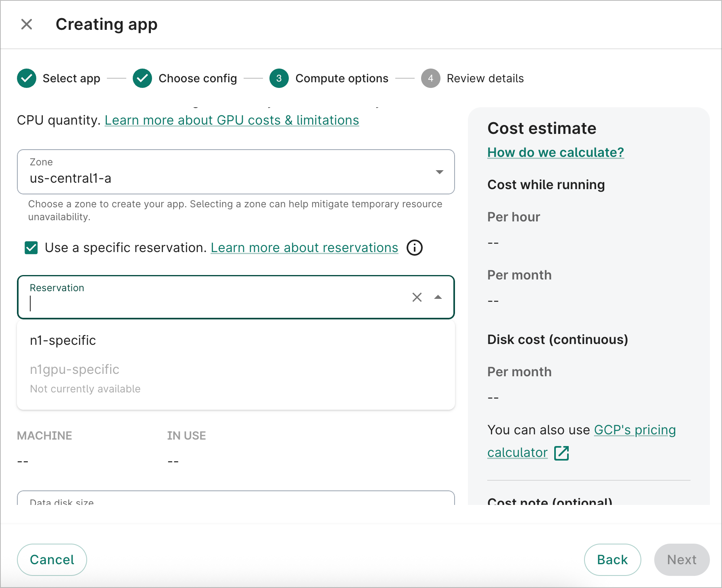Clear the Reservation field with the X icon
The image size is (722, 588).
pos(417,297)
